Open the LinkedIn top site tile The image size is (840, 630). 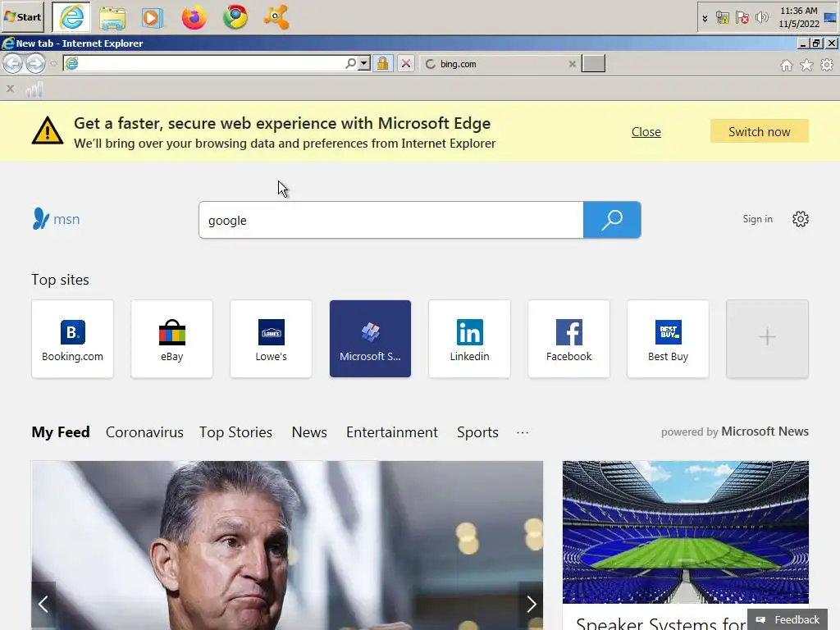(469, 339)
